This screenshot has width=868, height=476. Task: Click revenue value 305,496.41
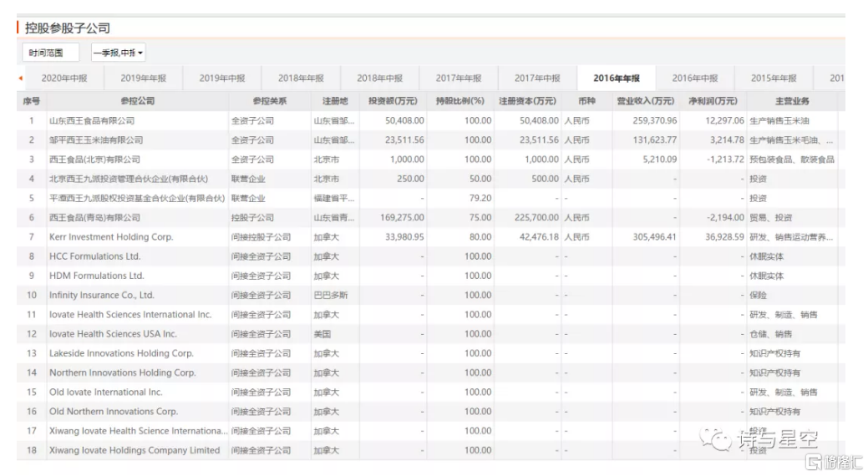pos(654,237)
